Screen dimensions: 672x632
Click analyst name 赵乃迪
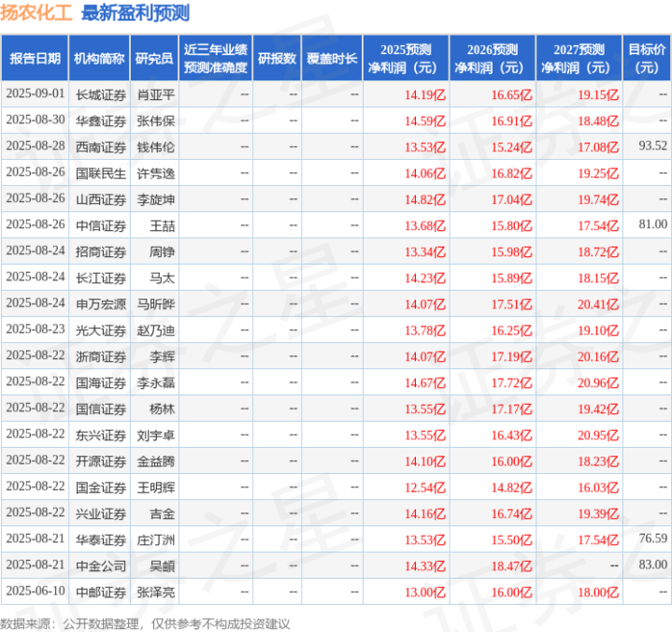pyautogui.click(x=155, y=330)
